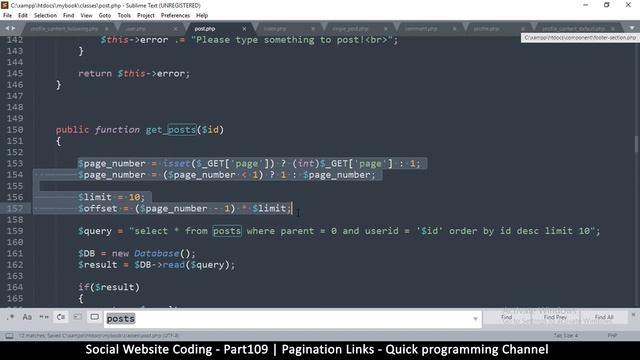
Task: Click the Find Prev button
Action: pyautogui.click(x=555, y=317)
